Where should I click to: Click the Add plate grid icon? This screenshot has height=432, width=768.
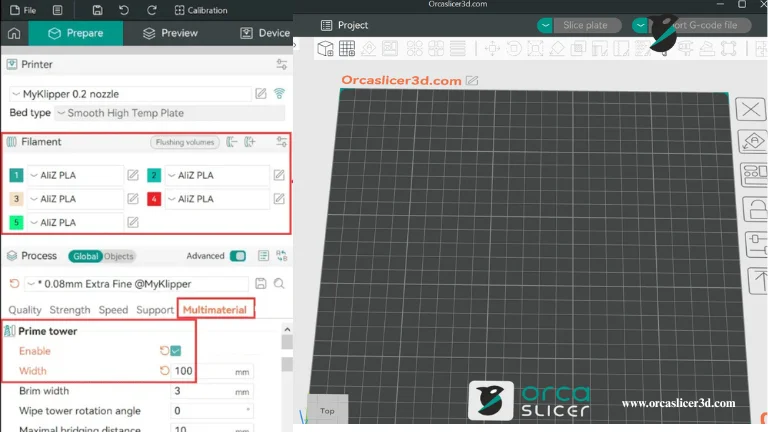click(347, 48)
